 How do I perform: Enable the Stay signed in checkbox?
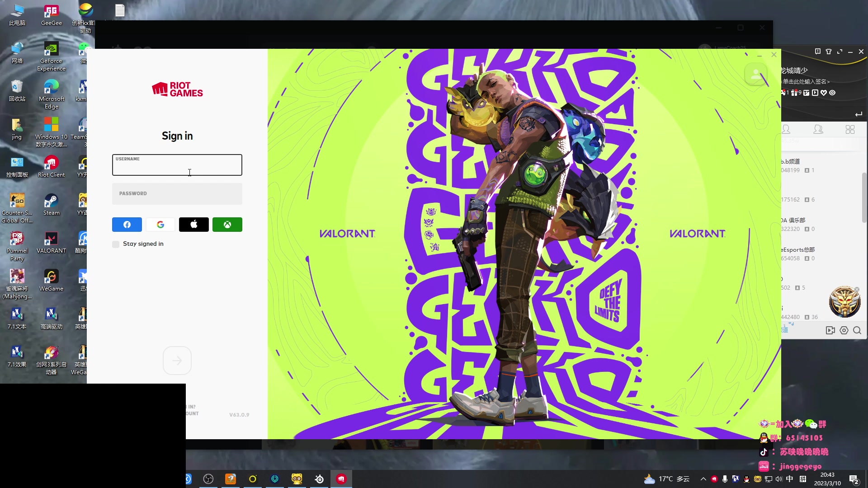pyautogui.click(x=116, y=244)
